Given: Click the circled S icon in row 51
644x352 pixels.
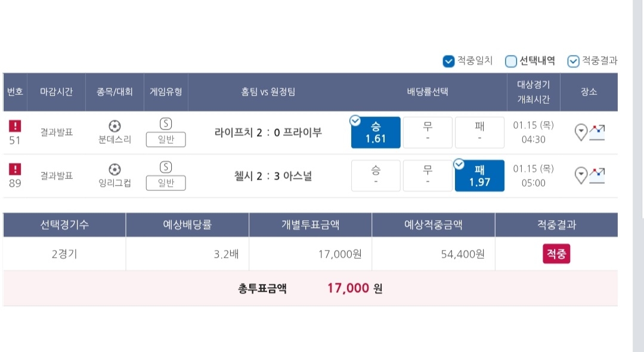Looking at the screenshot, I should pos(166,123).
